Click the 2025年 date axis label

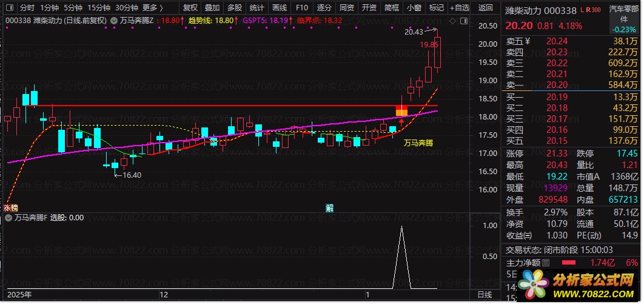tap(20, 294)
